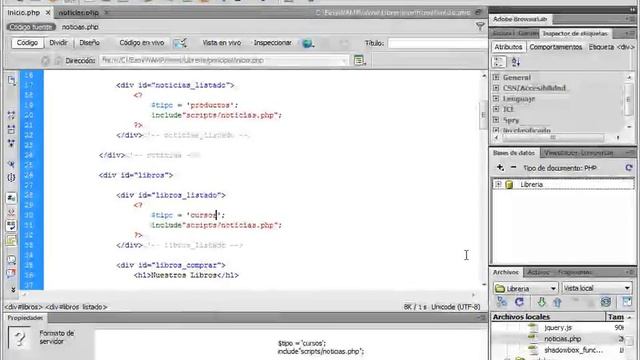Open the Adobe BrowserLab panel tab

point(520,19)
